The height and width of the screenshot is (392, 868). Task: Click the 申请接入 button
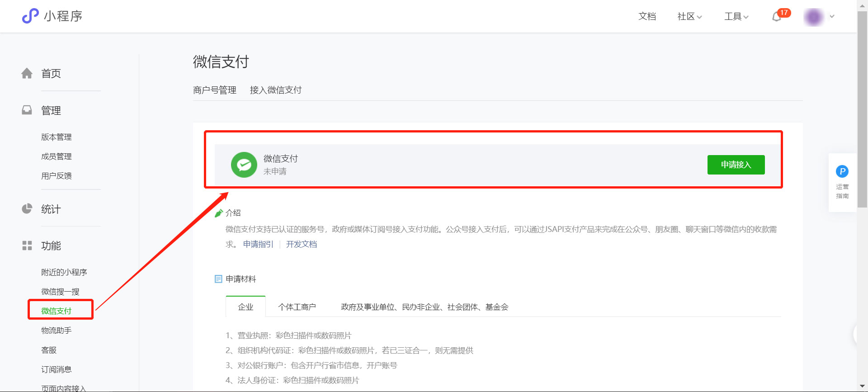[x=736, y=165]
